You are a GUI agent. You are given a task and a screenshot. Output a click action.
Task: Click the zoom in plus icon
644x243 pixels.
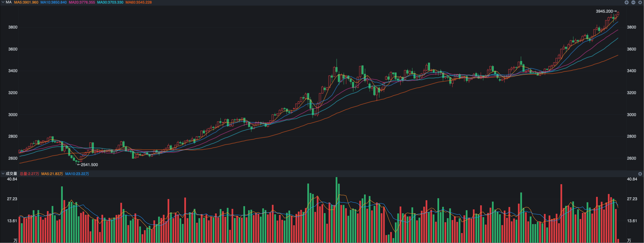coord(626,2)
